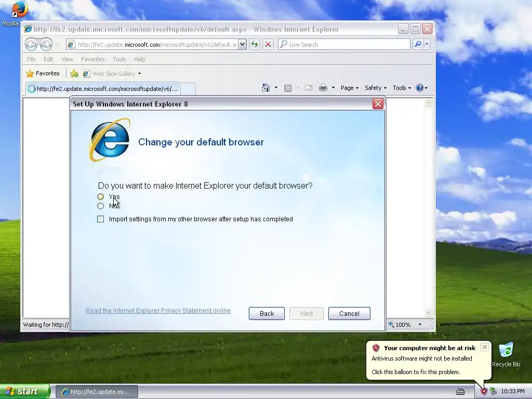Click the address bar URL field
The height and width of the screenshot is (399, 532).
click(152, 45)
